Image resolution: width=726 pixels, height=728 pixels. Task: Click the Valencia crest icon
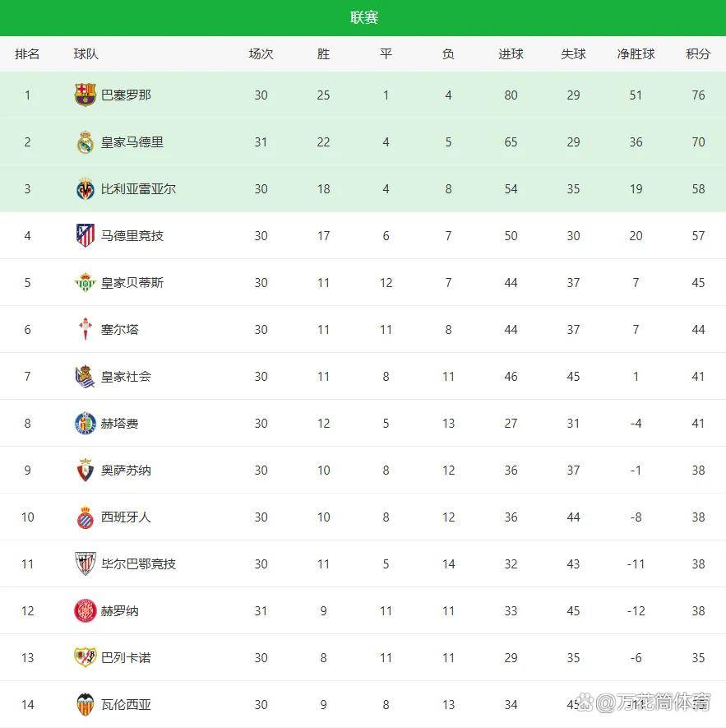[x=86, y=705]
